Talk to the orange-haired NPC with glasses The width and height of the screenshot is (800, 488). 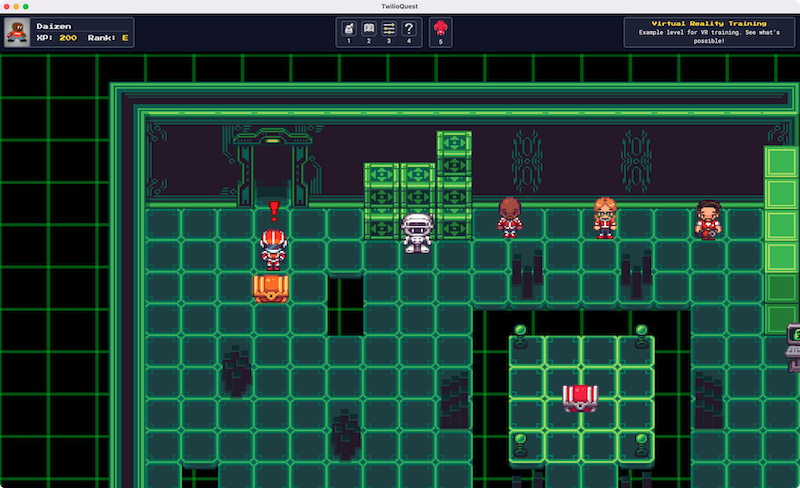(604, 217)
